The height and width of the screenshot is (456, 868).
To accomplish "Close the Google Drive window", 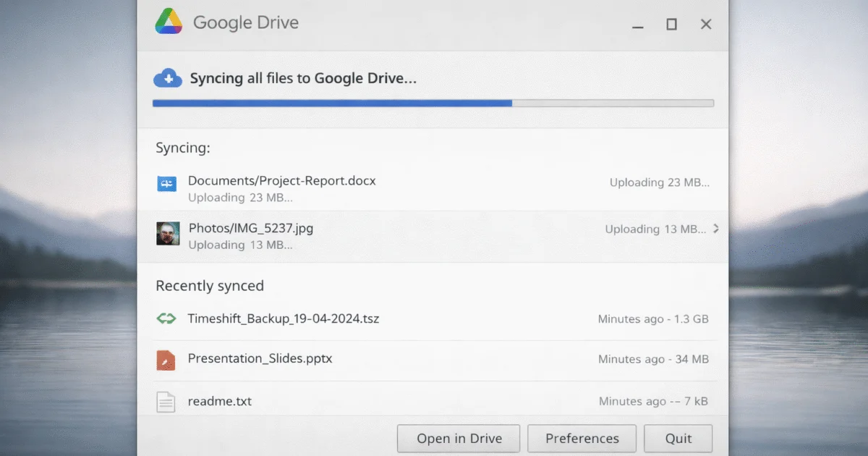I will 706,25.
